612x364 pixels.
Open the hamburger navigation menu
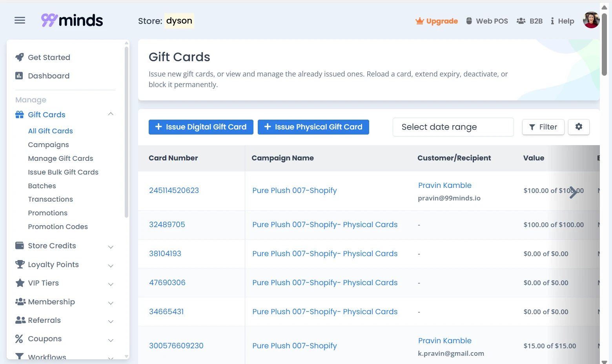tap(20, 20)
